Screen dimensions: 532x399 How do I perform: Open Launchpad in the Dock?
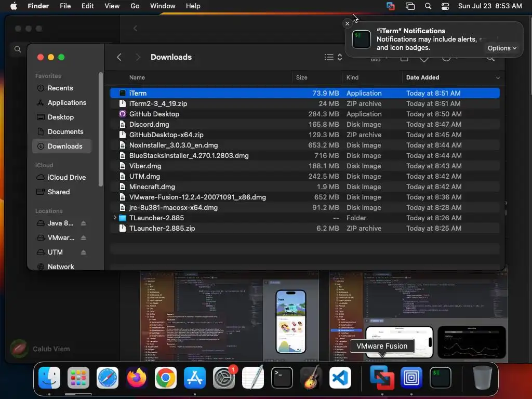78,378
